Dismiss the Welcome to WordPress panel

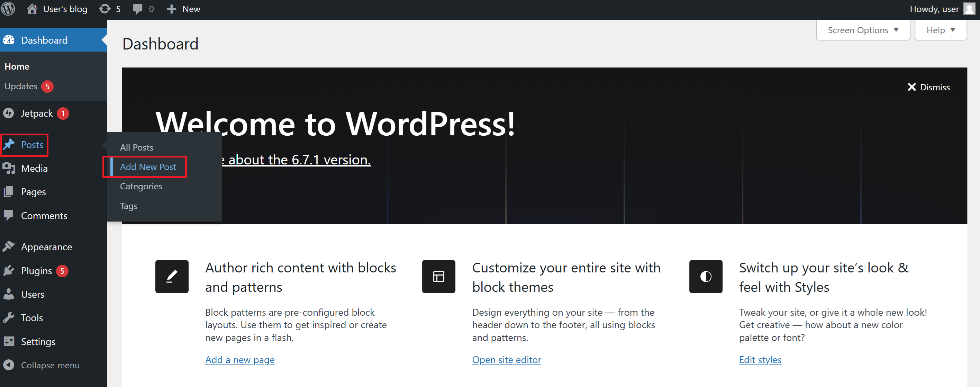point(928,87)
